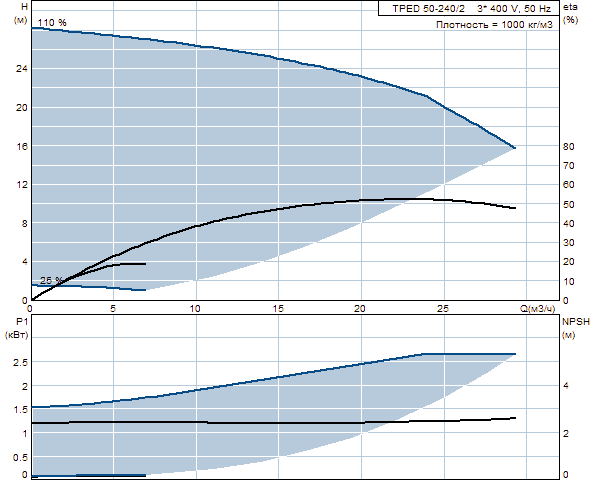Viewport: 592px width, 480px height.
Task: Click the TPED 50-240/2 title box
Action: point(469,8)
